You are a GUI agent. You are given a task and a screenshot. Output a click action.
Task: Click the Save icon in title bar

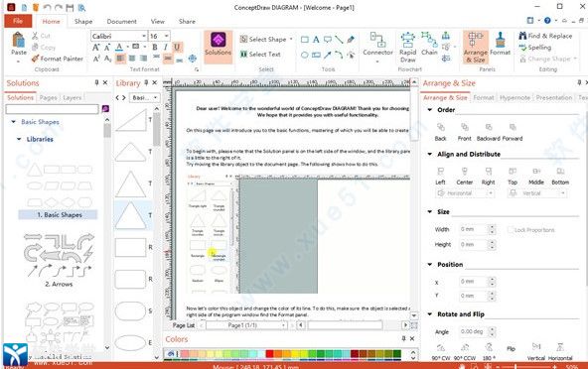point(70,7)
